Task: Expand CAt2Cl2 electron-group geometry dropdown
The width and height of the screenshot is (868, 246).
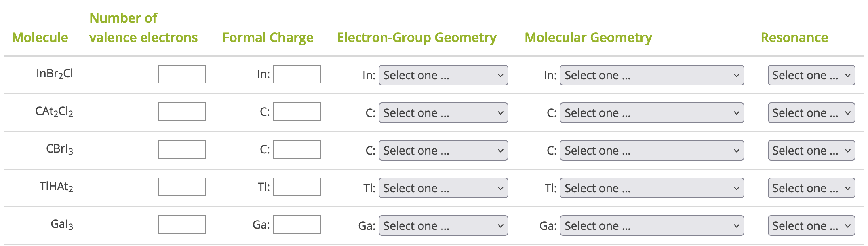Action: (443, 113)
